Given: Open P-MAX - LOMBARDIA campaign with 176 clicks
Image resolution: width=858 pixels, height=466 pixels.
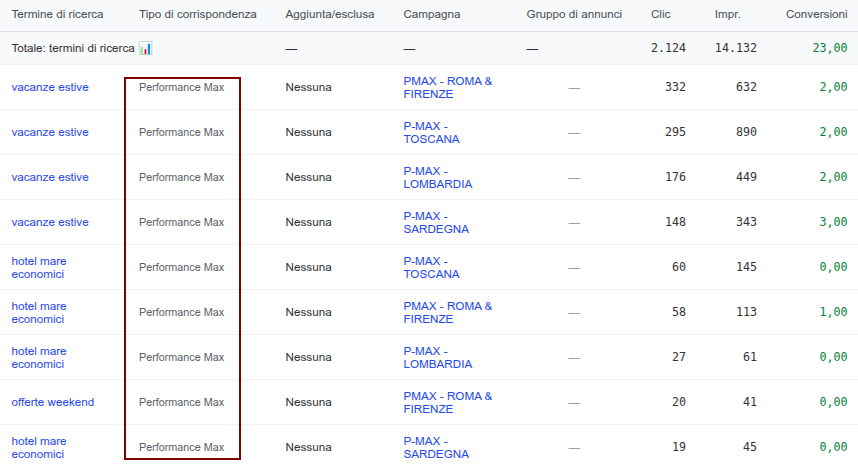Looking at the screenshot, I should tap(438, 177).
